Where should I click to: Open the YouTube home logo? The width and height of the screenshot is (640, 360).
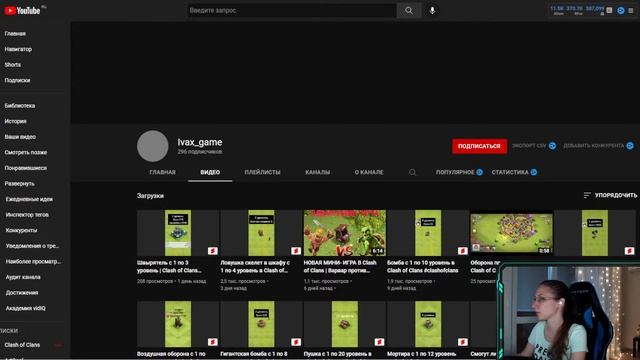22,11
